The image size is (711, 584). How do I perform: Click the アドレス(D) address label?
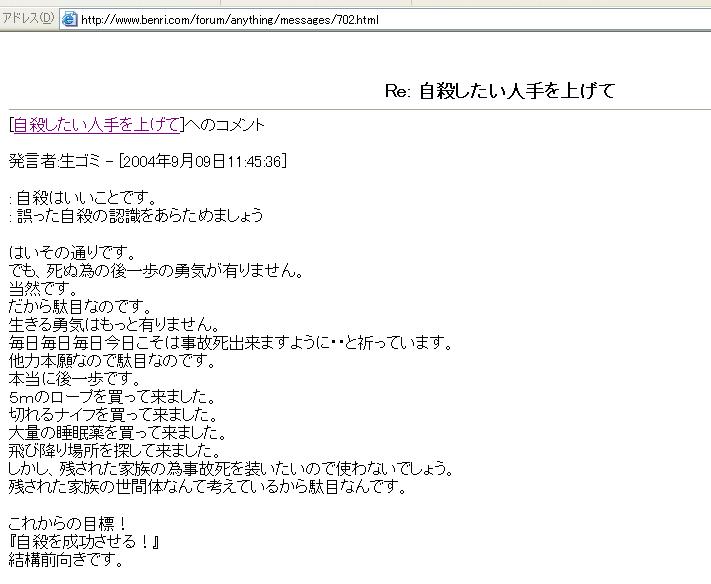coord(28,19)
